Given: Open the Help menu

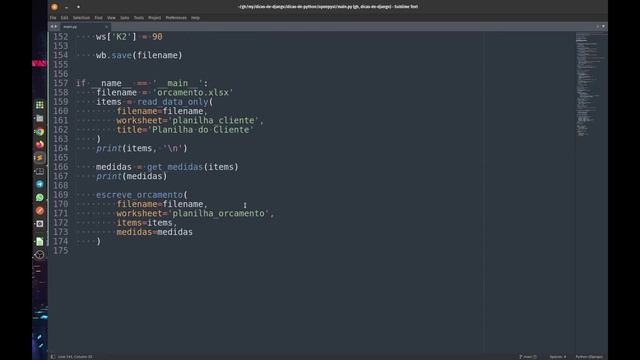Looking at the screenshot, I should [x=196, y=18].
